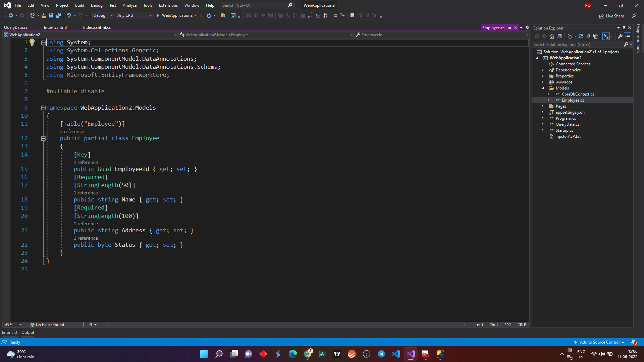Open Find in Files from the toolbar
This screenshot has width=644, height=362.
[223, 15]
